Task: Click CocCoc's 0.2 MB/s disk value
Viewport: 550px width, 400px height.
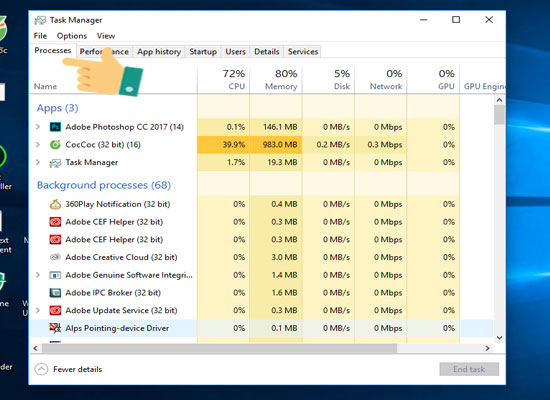Action: tap(333, 145)
